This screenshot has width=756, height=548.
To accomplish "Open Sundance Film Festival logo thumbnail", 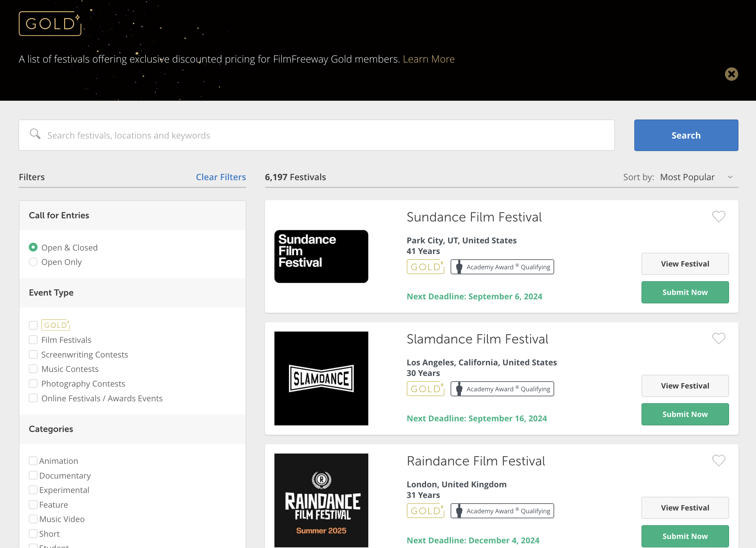I will tap(321, 256).
